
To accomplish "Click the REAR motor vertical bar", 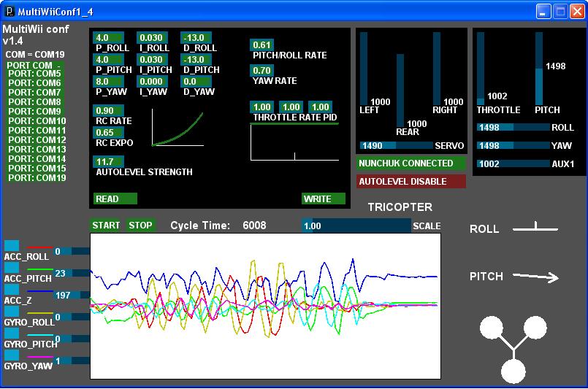I will coord(400,90).
